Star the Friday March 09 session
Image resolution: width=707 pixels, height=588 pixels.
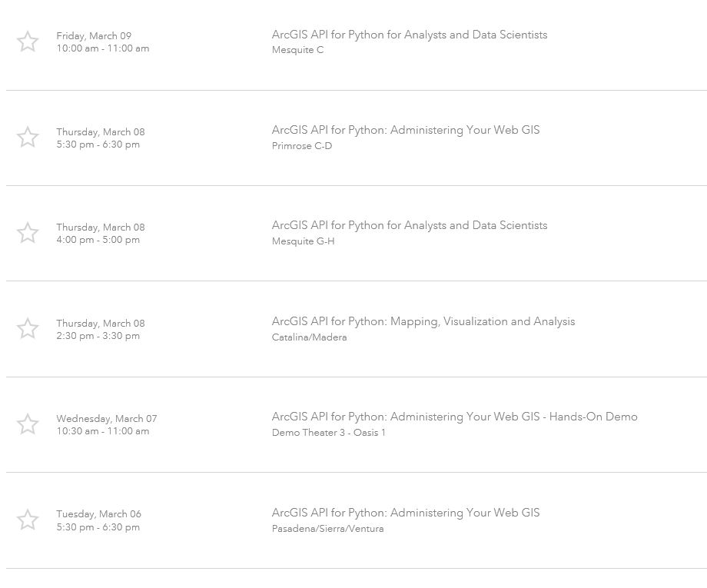pyautogui.click(x=28, y=42)
